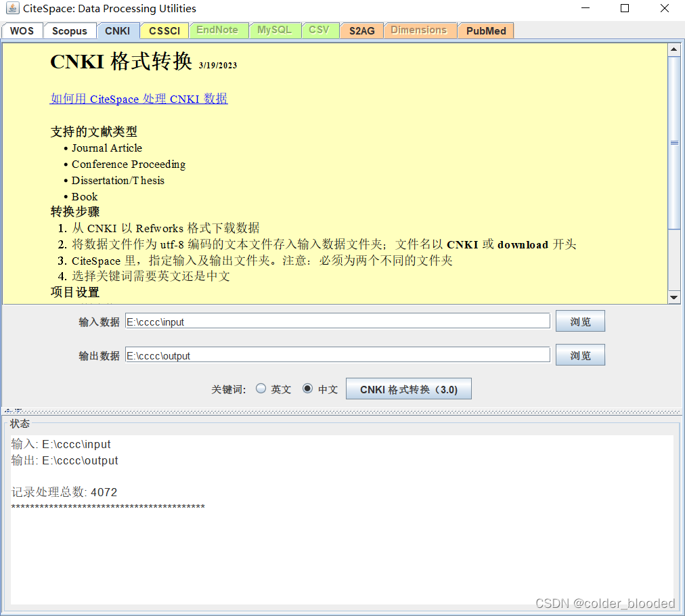Click the 输出: E:\cccc\output status line

(x=65, y=460)
